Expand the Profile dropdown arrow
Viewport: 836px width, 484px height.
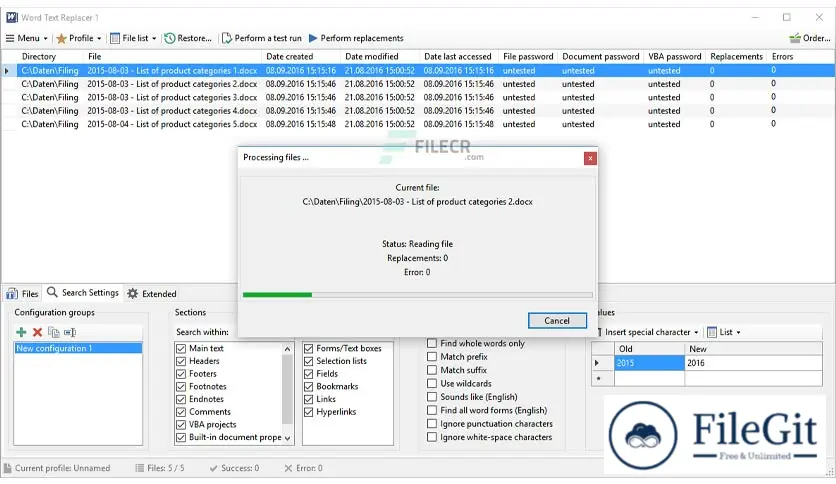point(99,38)
